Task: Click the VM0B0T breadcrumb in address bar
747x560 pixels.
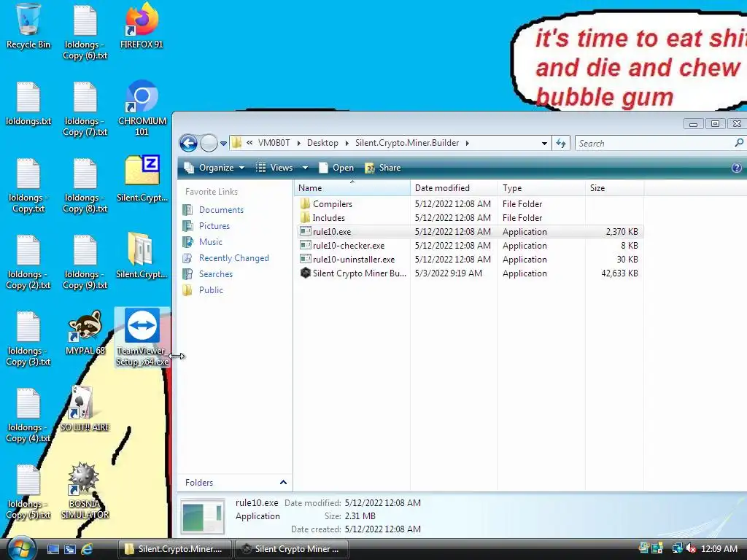Action: (x=274, y=143)
